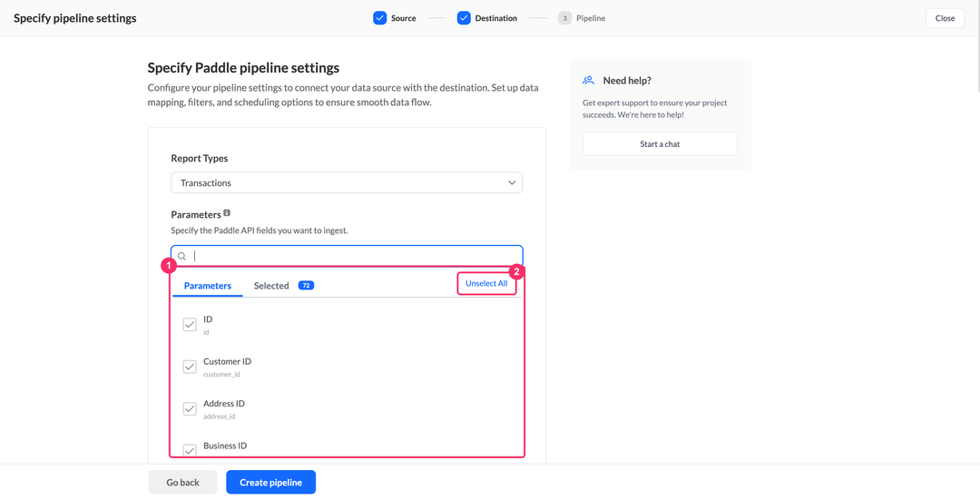Image resolution: width=980 pixels, height=500 pixels.
Task: Toggle the Business ID checkbox
Action: (190, 451)
